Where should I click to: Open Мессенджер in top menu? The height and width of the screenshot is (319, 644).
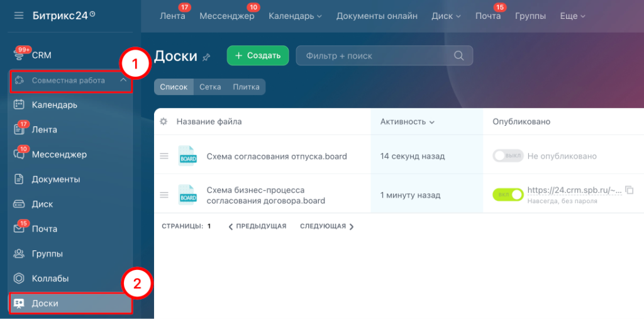226,16
